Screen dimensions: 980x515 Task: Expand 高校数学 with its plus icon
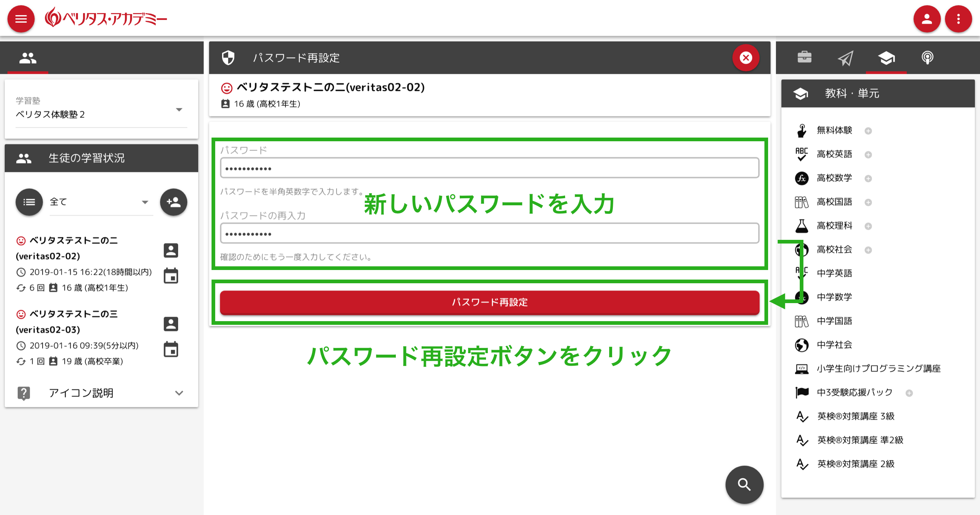coord(868,178)
